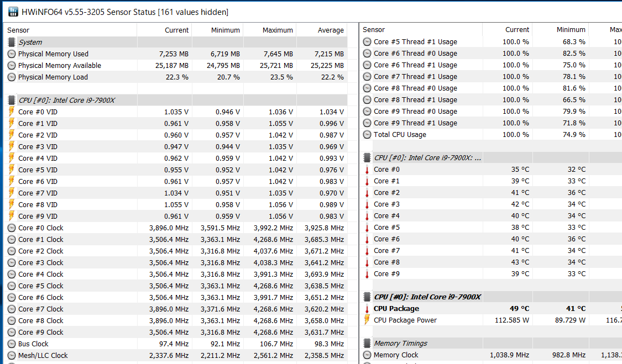
Task: Click the icon beside Core #8 Thread #0 Usage
Action: click(367, 88)
